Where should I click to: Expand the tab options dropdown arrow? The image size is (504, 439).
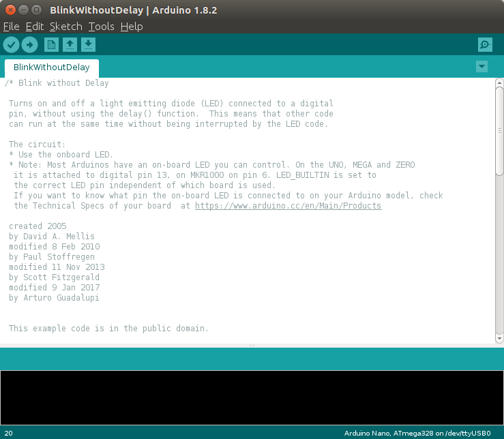481,67
